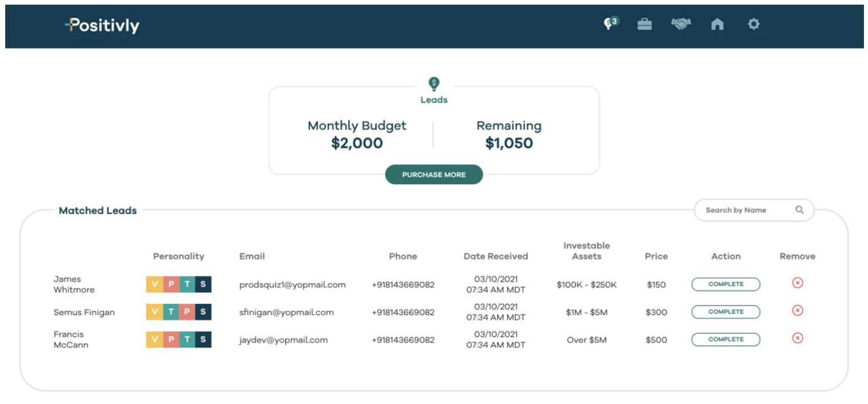The image size is (868, 404).
Task: Click teal T personality swatch for Semus Finigan
Action: pyautogui.click(x=171, y=312)
